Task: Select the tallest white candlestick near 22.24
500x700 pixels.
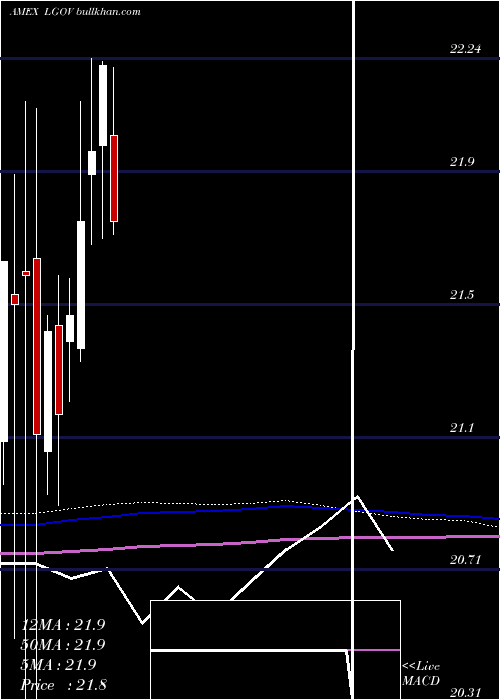Action: [103, 105]
